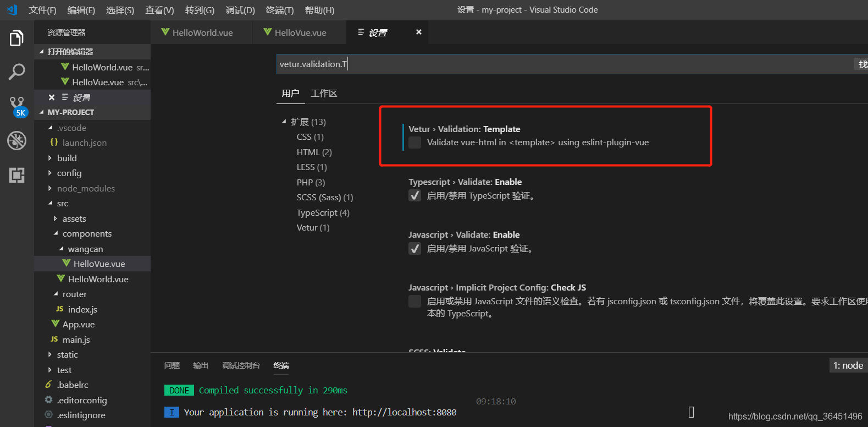Open the 选择(S) menu

(120, 10)
